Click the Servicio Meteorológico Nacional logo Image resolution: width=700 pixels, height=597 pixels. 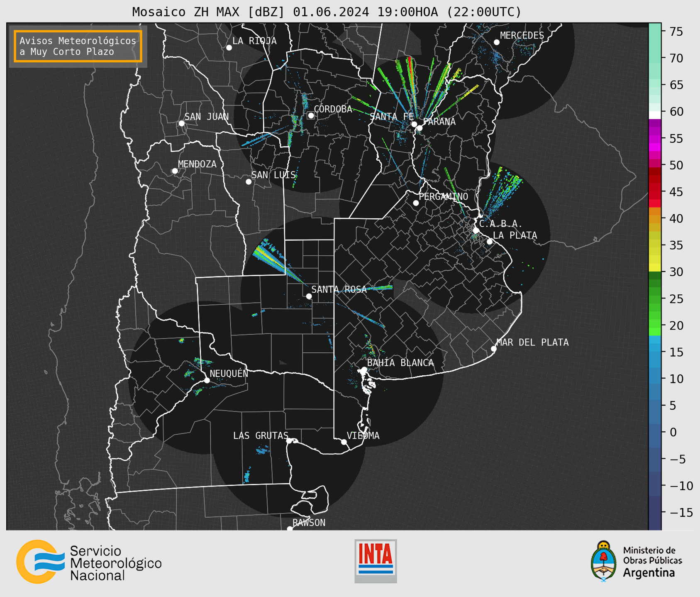89,562
